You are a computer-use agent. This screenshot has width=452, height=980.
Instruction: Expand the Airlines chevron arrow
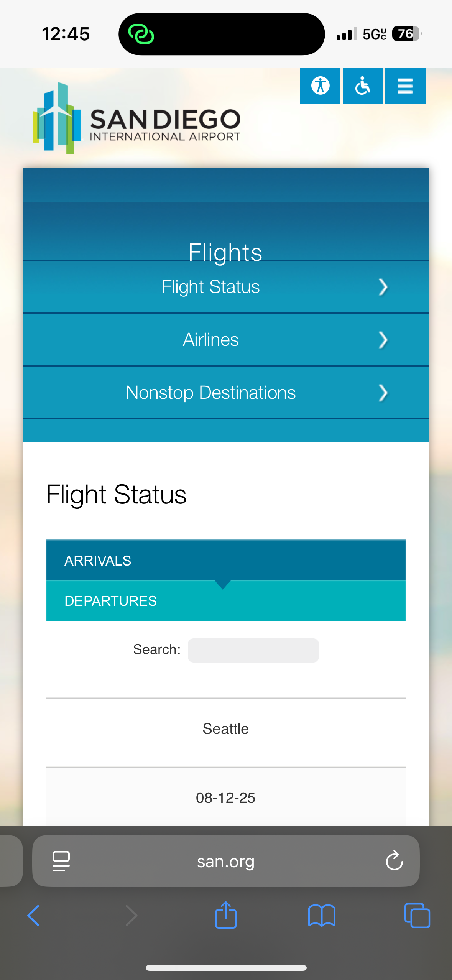pyautogui.click(x=383, y=340)
